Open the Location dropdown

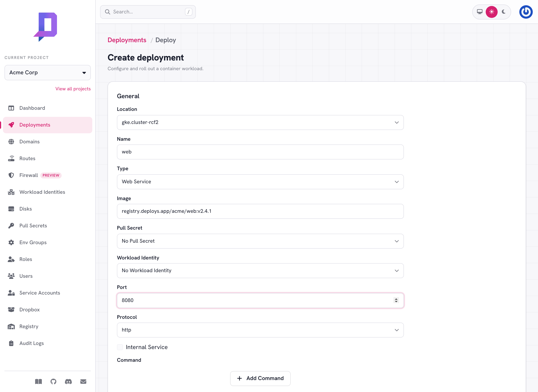tap(260, 122)
